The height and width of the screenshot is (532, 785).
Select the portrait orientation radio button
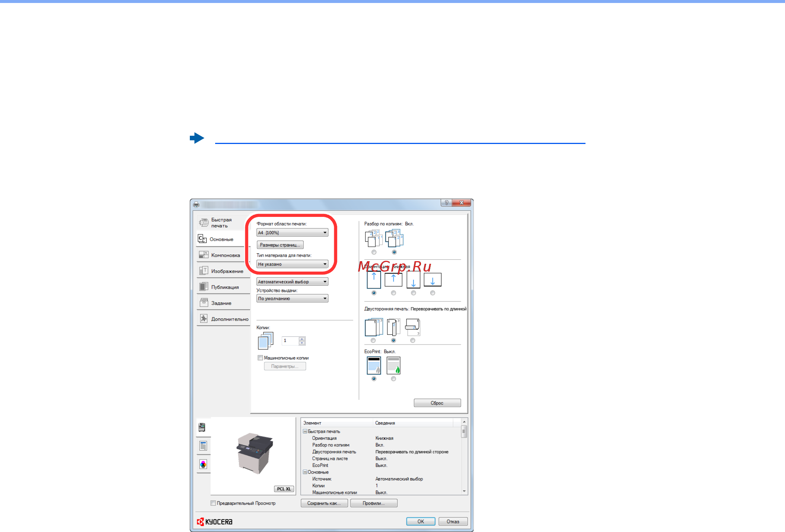[374, 293]
